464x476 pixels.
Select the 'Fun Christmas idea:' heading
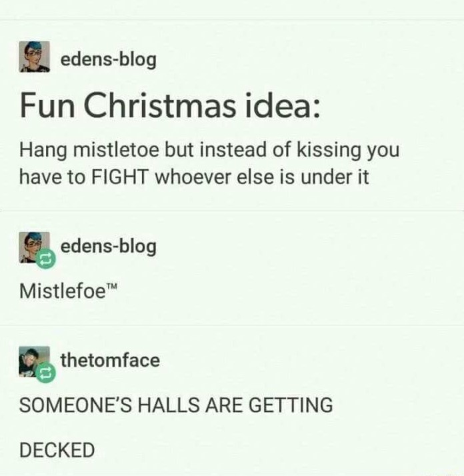[x=170, y=106]
